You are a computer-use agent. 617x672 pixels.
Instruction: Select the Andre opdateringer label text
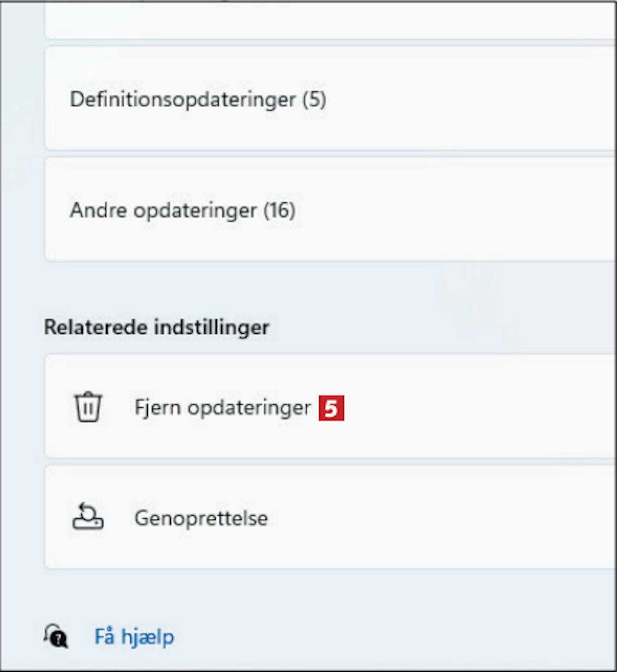point(163,211)
